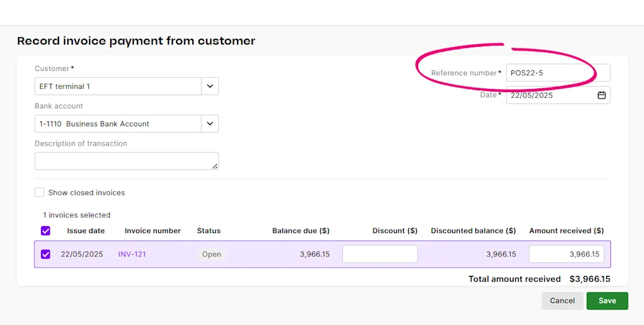This screenshot has height=325, width=644.
Task: Click the Open status badge
Action: 212,254
